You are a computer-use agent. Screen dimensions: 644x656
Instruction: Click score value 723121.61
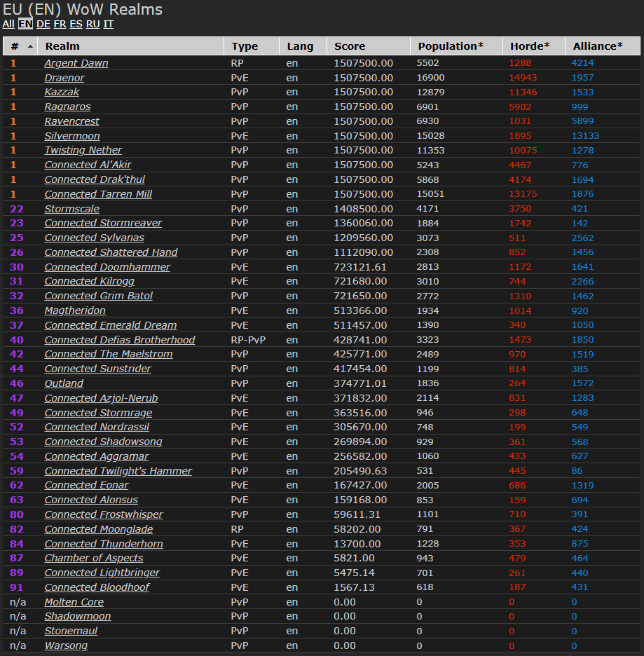pyautogui.click(x=360, y=267)
